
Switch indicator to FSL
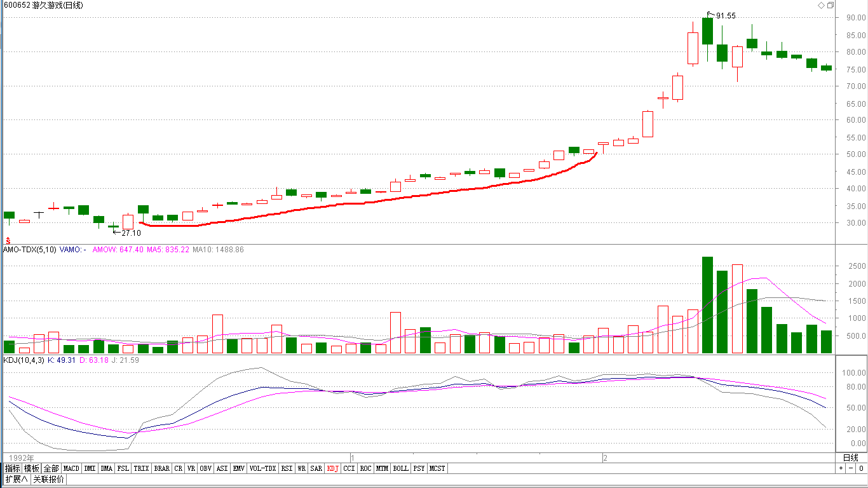point(123,468)
